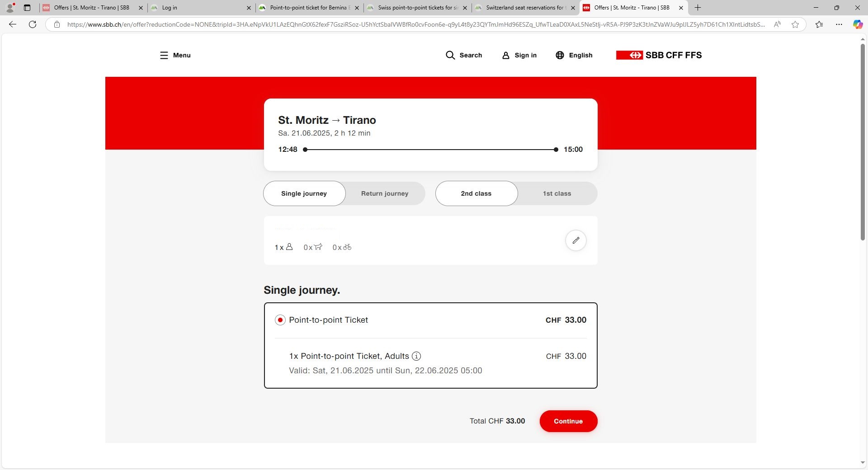The width and height of the screenshot is (868, 470).
Task: Select the Point-to-point Ticket radio button
Action: click(280, 320)
